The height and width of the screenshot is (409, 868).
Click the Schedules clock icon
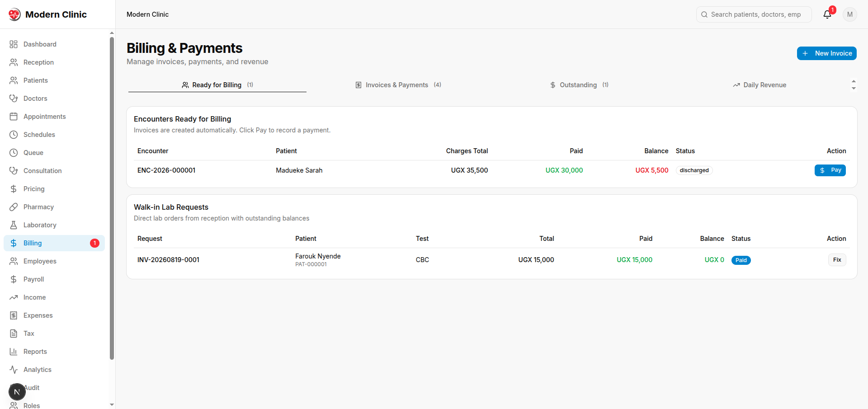click(14, 135)
